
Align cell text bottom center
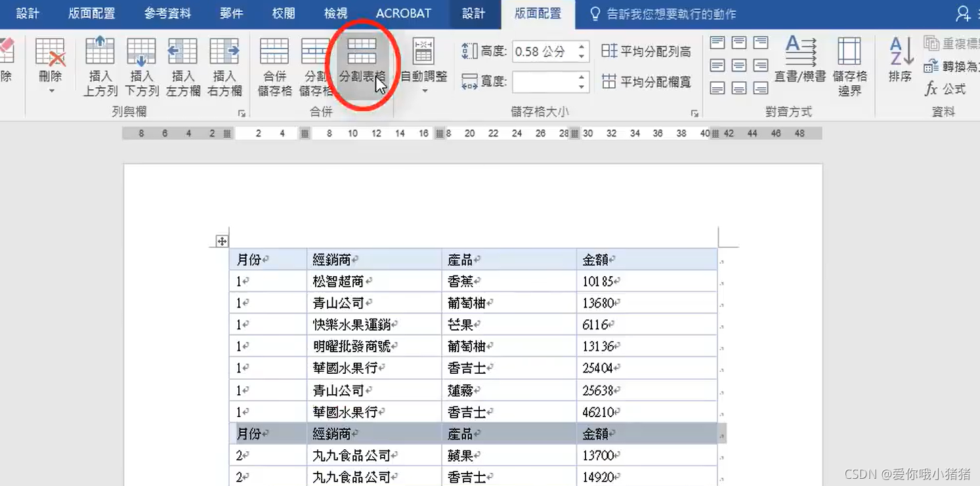coord(739,88)
